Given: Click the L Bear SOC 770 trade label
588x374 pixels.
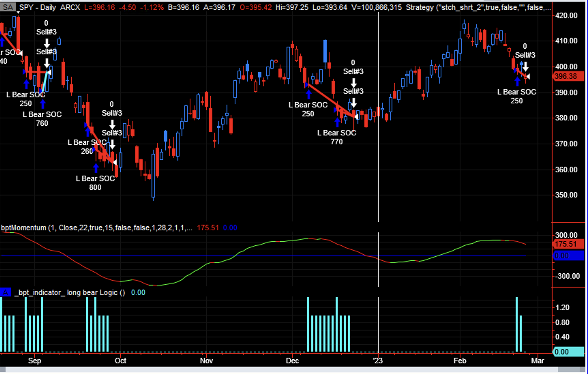Looking at the screenshot, I should (337, 137).
